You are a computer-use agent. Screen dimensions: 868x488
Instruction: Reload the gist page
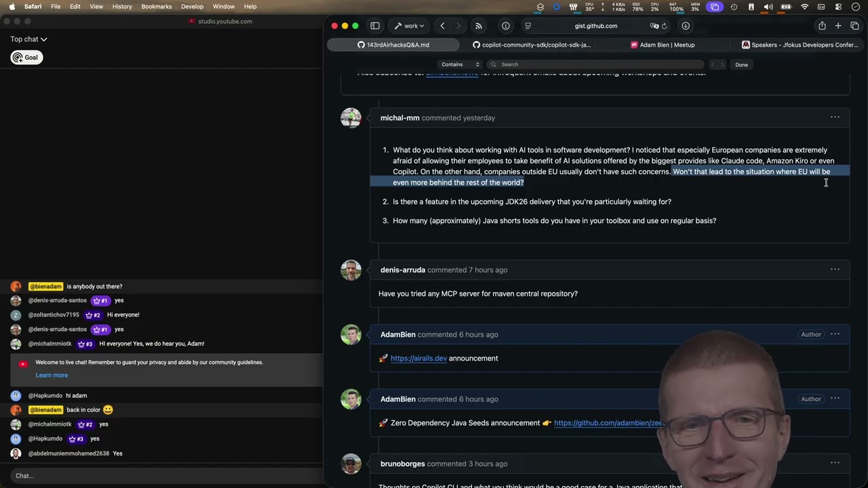pos(664,26)
